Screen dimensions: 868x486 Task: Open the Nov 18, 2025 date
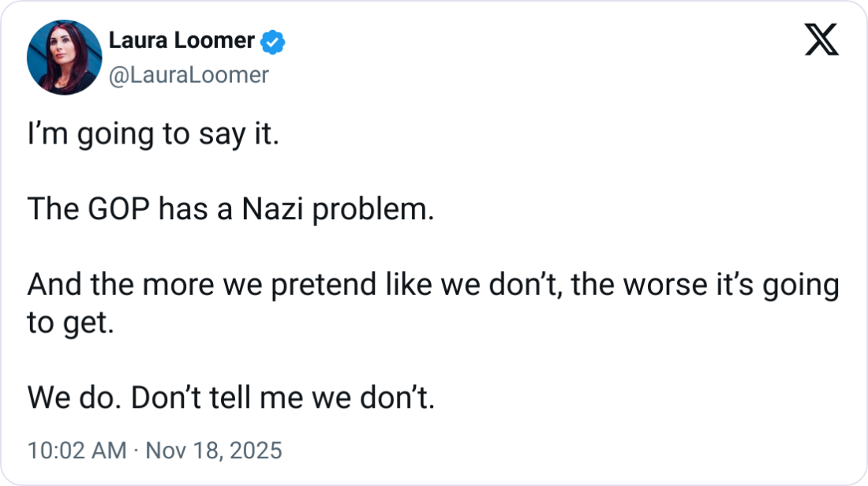pyautogui.click(x=213, y=450)
